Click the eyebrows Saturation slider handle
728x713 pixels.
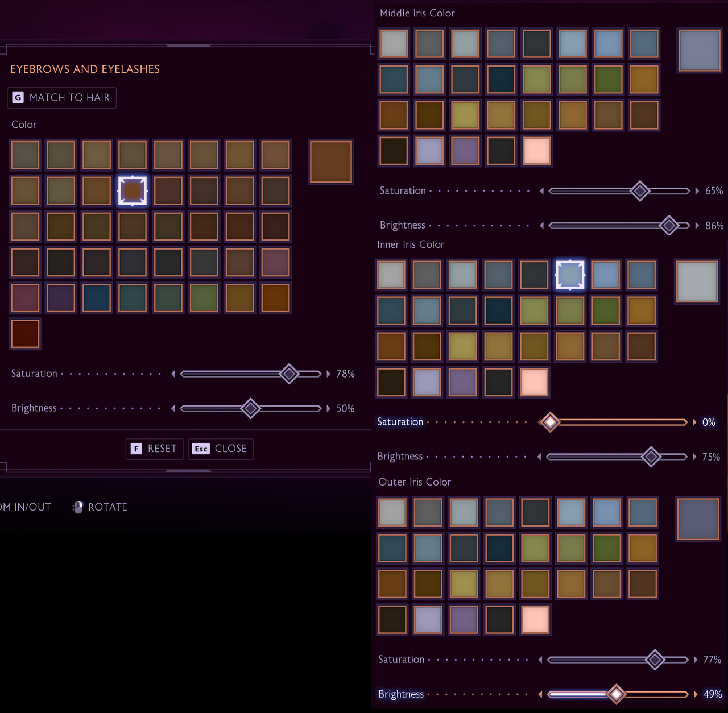(x=289, y=374)
